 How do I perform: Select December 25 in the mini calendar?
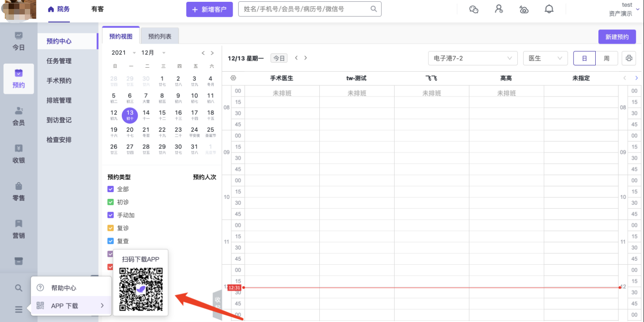coord(210,131)
